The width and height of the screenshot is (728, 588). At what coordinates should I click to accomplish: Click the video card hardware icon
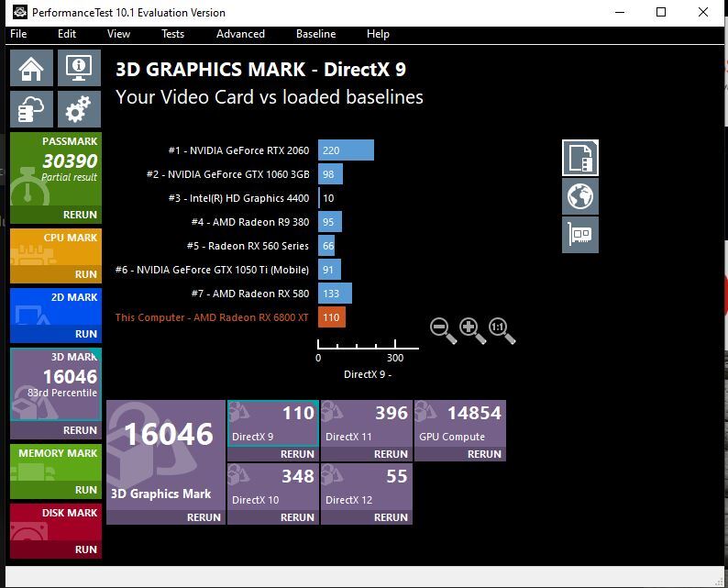tap(579, 235)
